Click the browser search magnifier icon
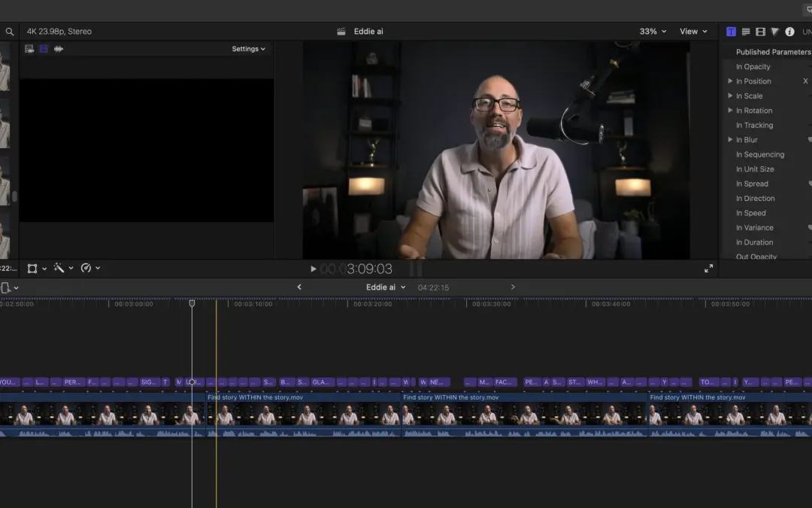The height and width of the screenshot is (508, 812). tap(10, 32)
